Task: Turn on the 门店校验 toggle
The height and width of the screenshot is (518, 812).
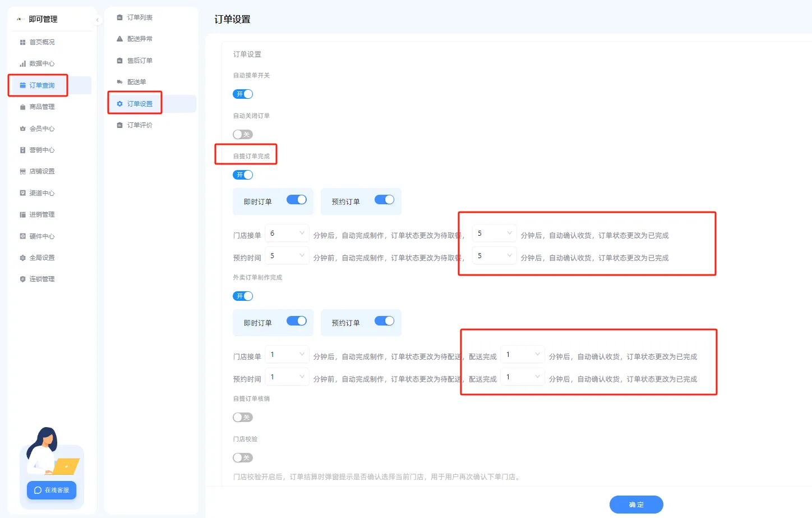Action: tap(242, 457)
